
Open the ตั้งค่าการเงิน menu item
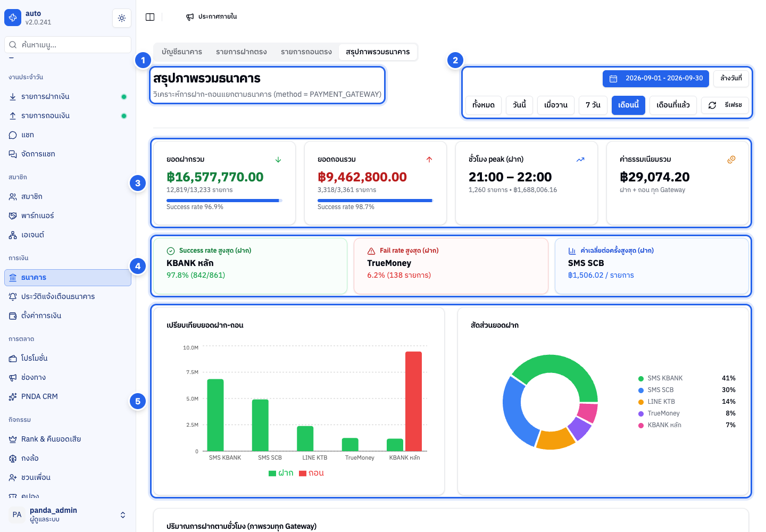click(68, 316)
